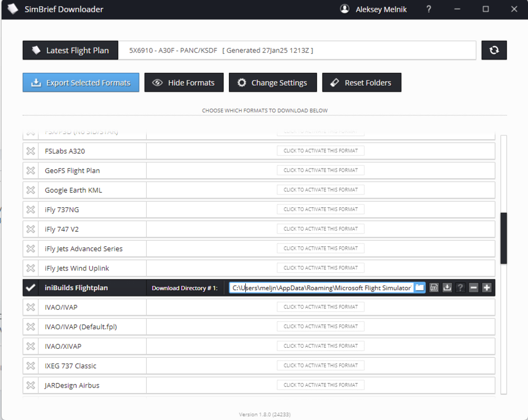Screen dimensions: 528x420
Task: Remove download directory with minus icon
Action: 474,288
